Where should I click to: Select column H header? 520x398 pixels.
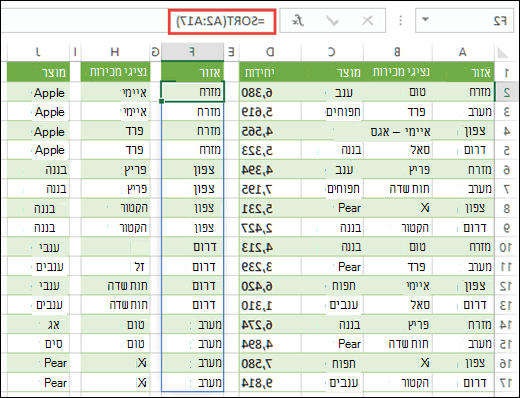click(115, 52)
